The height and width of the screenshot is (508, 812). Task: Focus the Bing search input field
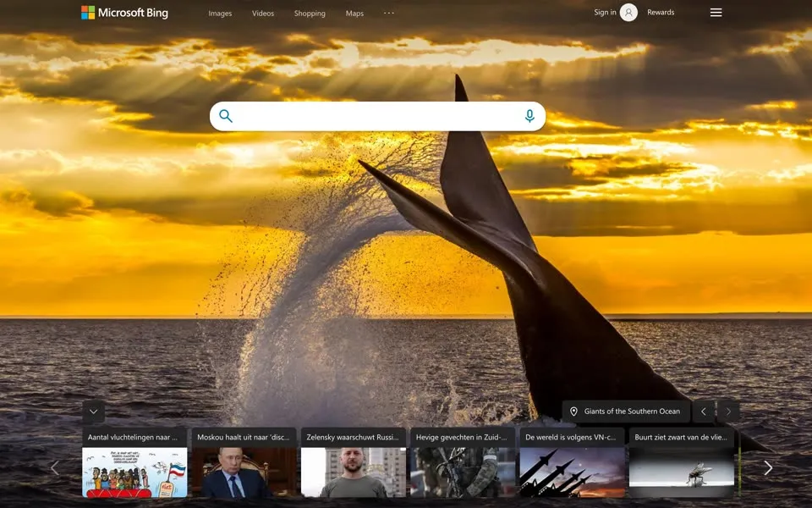click(377, 116)
